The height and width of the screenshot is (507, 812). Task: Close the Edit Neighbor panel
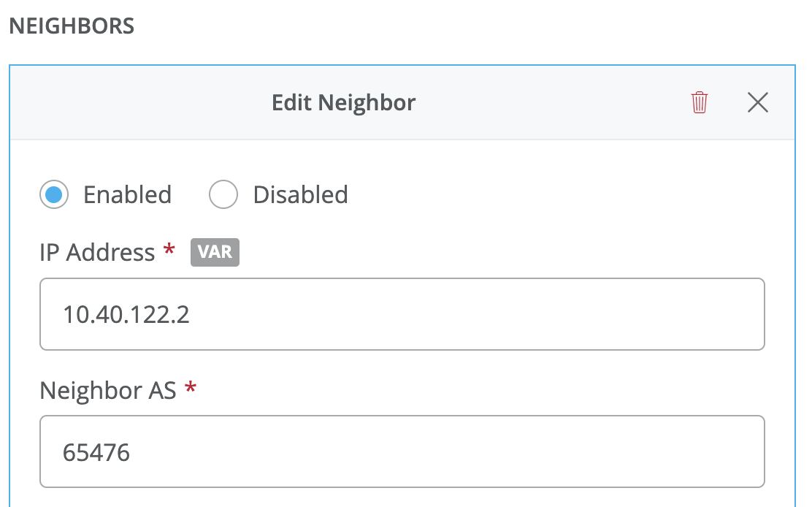[758, 103]
